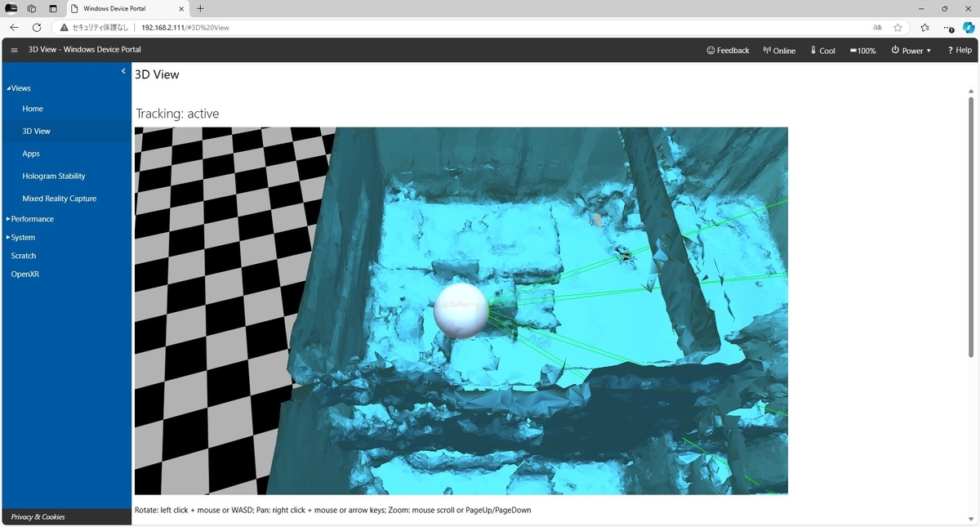Image resolution: width=980 pixels, height=527 pixels.
Task: Open the Power dropdown menu
Action: pos(911,50)
